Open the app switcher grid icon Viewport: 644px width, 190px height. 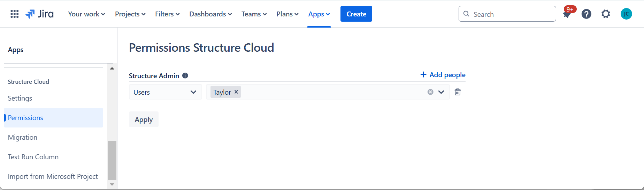[x=14, y=14]
